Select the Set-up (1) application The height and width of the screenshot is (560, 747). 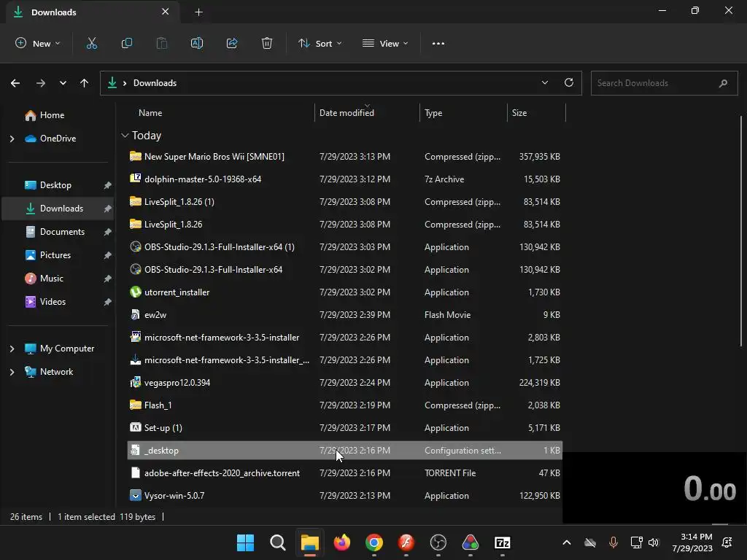[345, 428]
